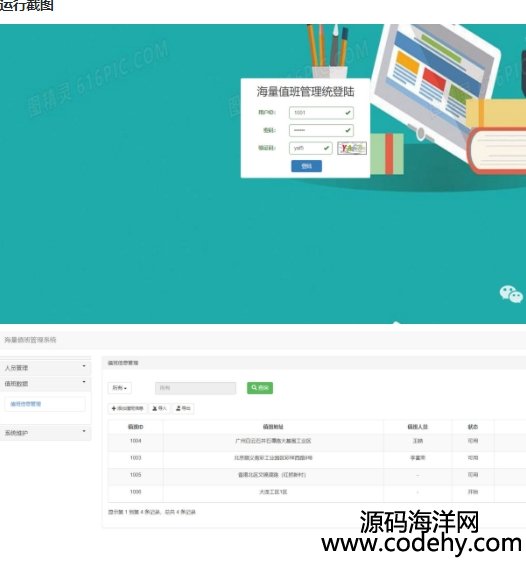
Task: Click the blue login button
Action: [x=306, y=166]
